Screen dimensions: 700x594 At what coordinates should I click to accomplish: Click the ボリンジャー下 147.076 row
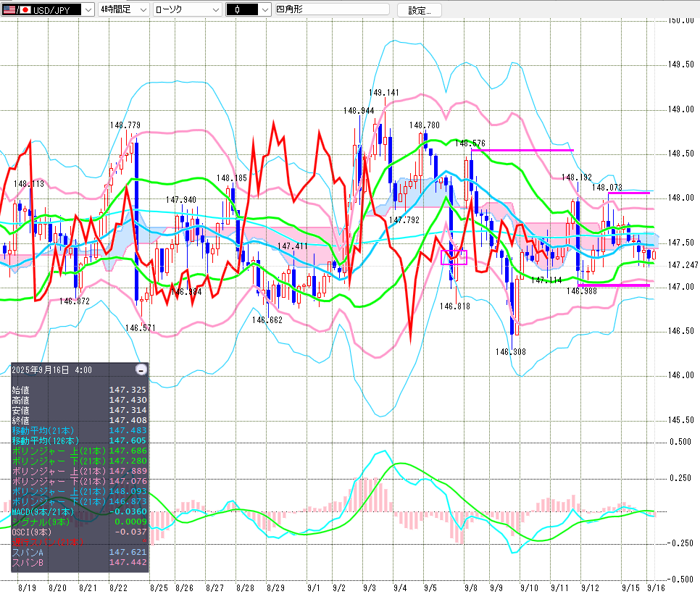coord(80,481)
